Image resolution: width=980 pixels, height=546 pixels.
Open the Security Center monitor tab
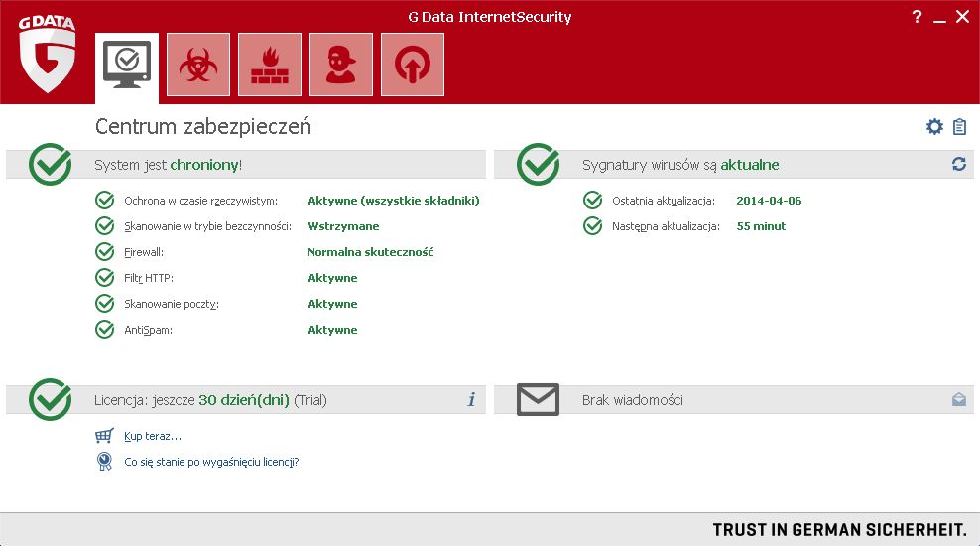pyautogui.click(x=127, y=67)
